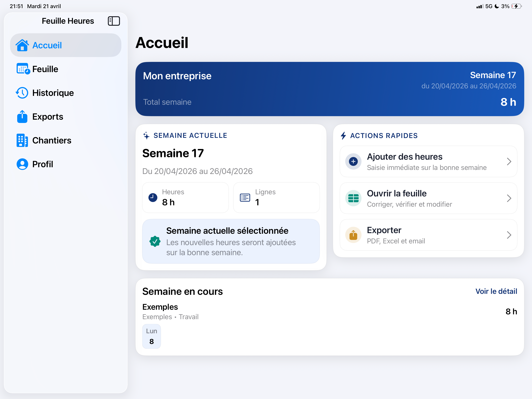Expand the Exporter chevron
The height and width of the screenshot is (399, 532).
pyautogui.click(x=509, y=235)
